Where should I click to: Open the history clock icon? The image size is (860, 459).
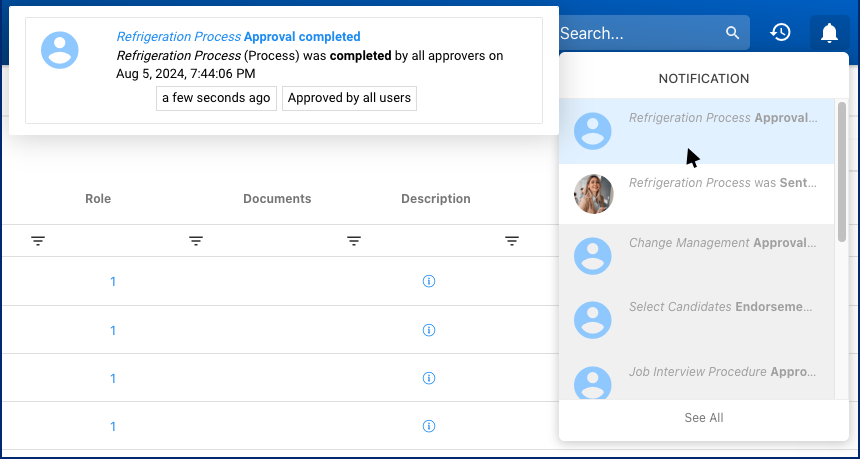[x=780, y=33]
